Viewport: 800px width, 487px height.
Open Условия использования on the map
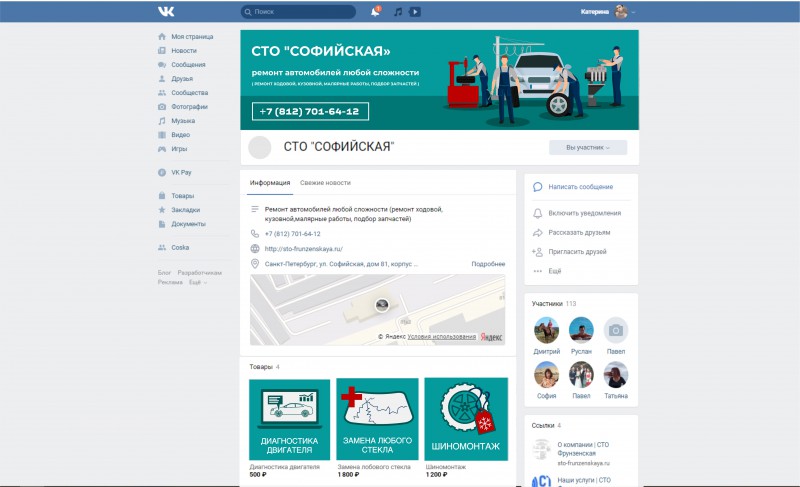point(441,337)
